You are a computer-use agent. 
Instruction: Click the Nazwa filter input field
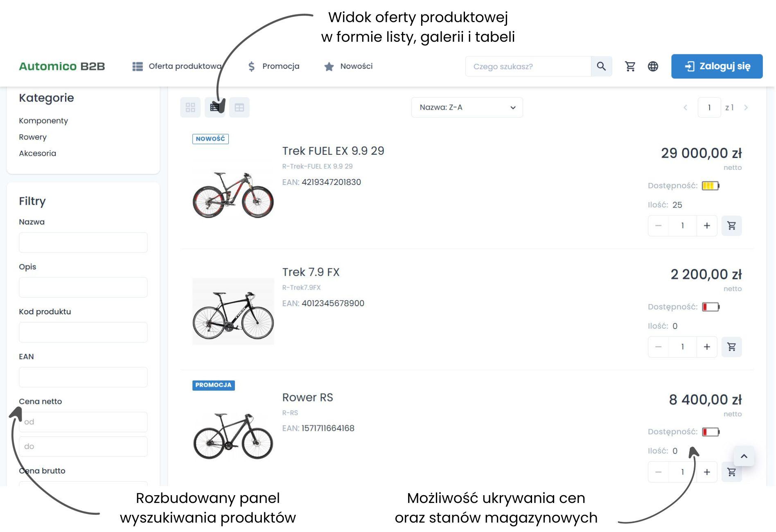click(83, 243)
